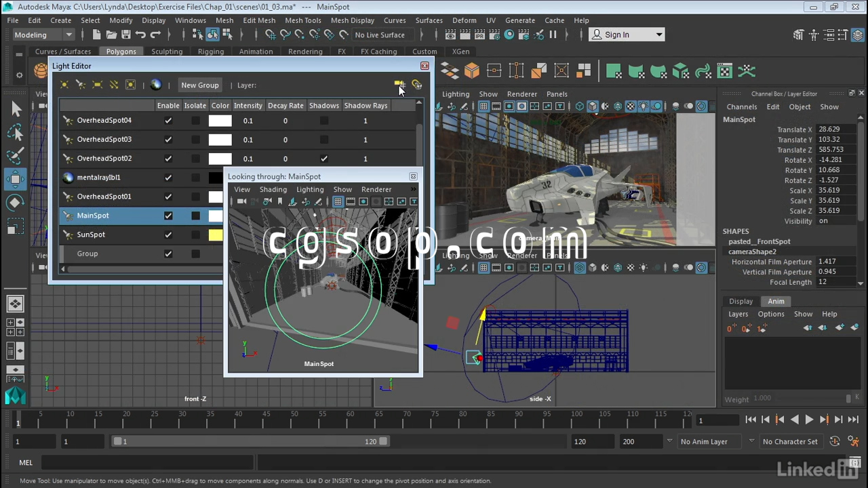The width and height of the screenshot is (868, 488).
Task: Click the SunSpot yellow color swatch
Action: click(x=216, y=235)
